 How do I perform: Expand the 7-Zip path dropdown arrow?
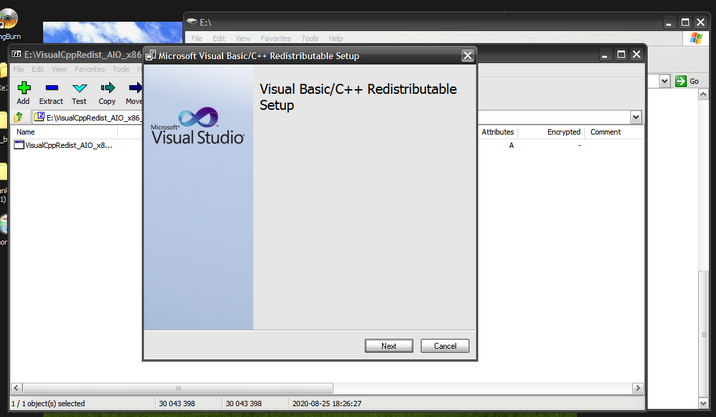pos(636,117)
